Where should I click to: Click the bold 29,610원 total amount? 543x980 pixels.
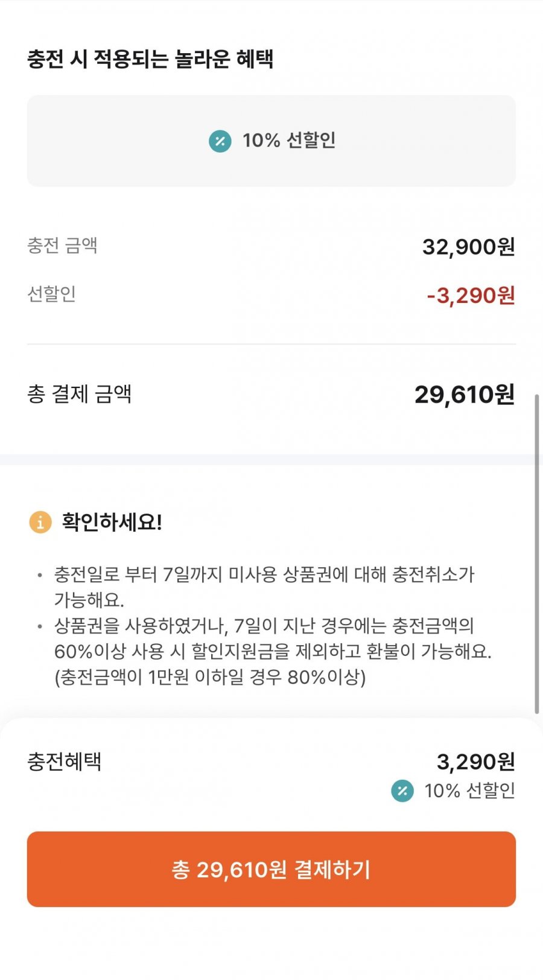point(464,395)
